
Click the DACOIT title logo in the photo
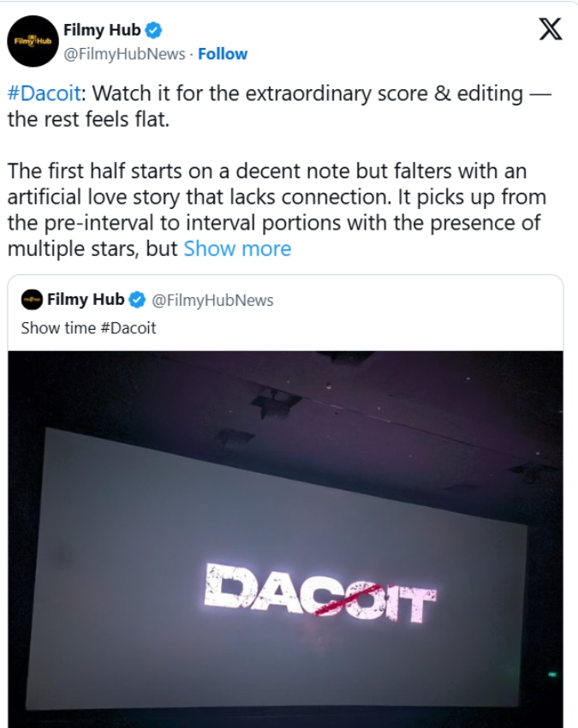click(320, 593)
